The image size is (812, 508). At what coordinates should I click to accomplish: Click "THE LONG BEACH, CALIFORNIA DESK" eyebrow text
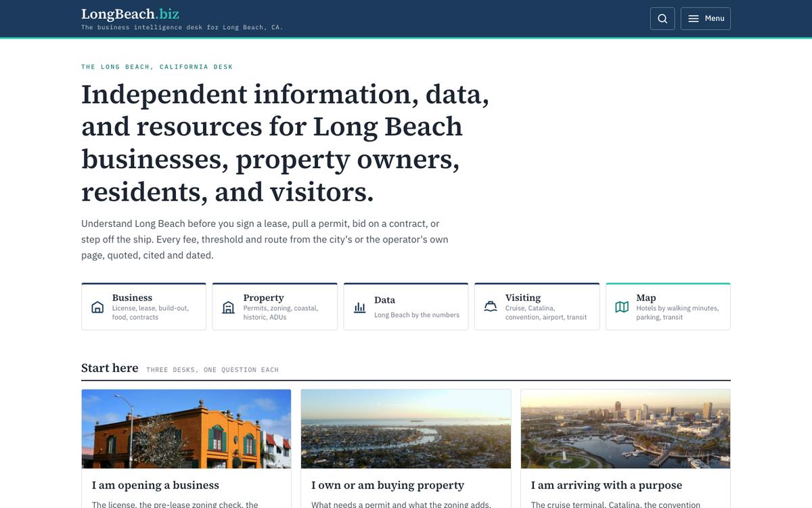(157, 67)
